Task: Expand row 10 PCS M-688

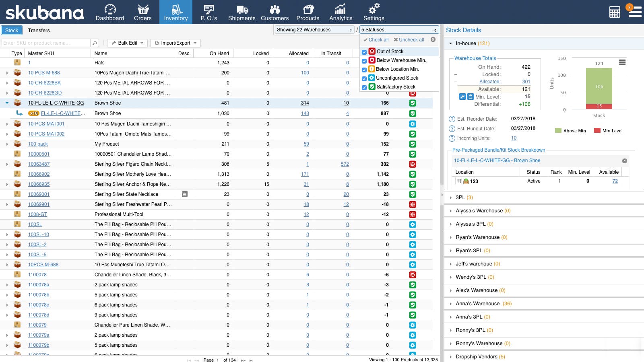Action: [7, 73]
